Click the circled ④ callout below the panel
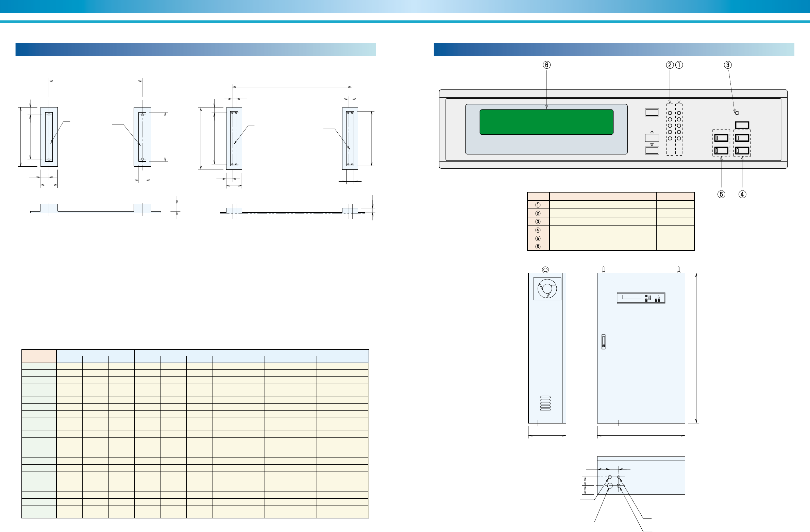Viewport: 810px width, 532px height. 742,194
